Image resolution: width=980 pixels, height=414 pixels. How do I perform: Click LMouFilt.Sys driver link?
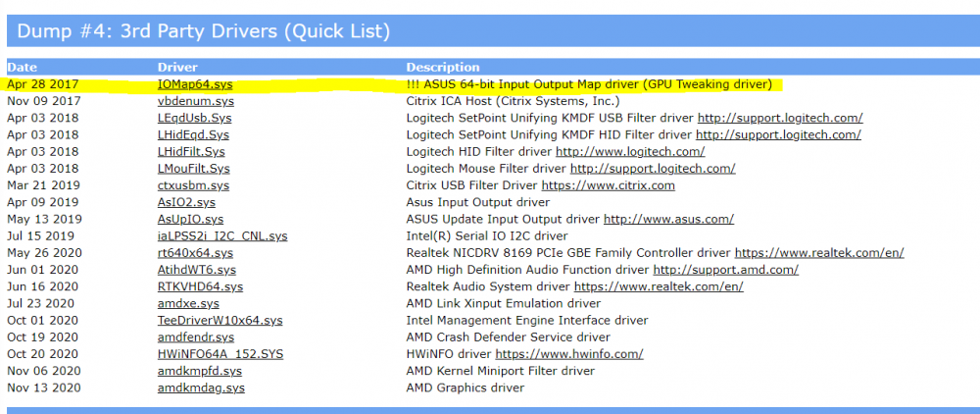(193, 169)
